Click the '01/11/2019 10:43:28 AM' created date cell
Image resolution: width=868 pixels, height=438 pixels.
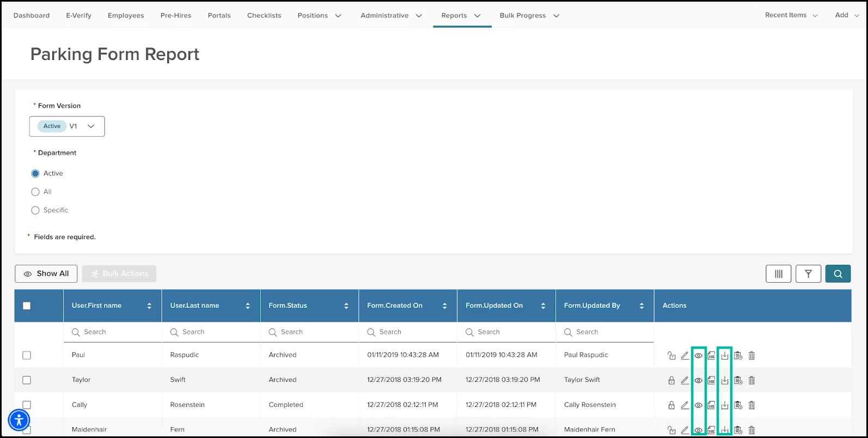click(x=403, y=355)
